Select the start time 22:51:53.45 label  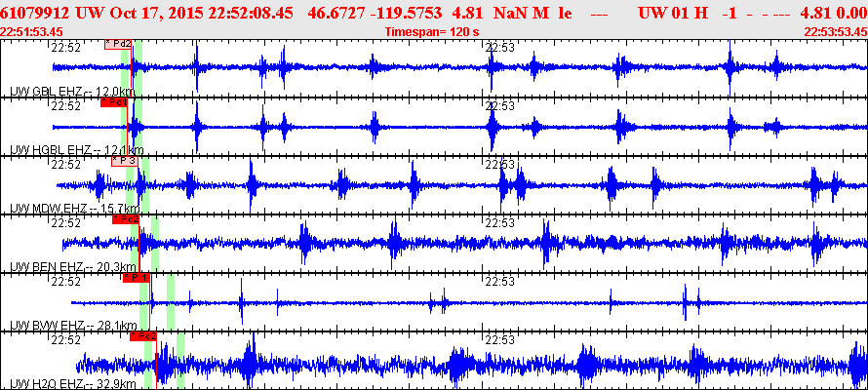coord(31,31)
